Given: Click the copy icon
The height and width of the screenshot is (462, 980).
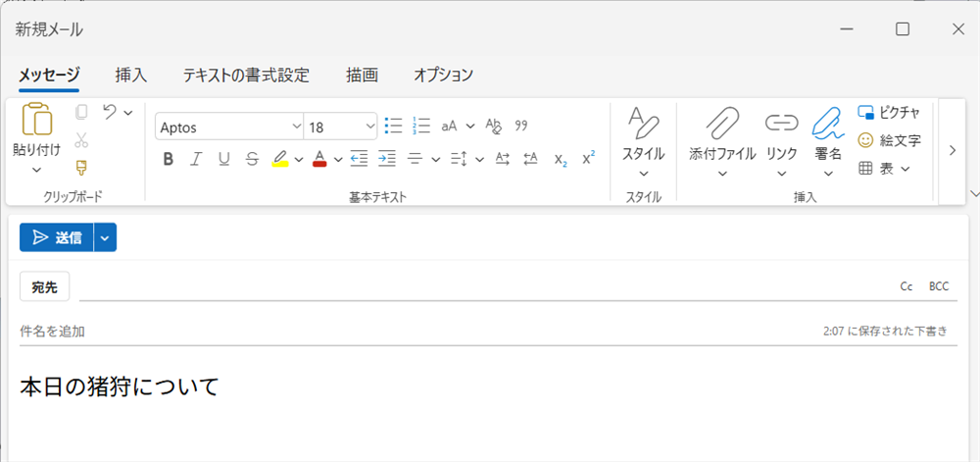Looking at the screenshot, I should (81, 113).
